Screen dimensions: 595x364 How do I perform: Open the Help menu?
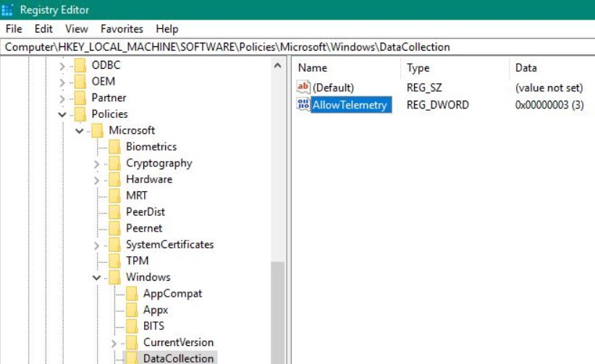pos(167,29)
